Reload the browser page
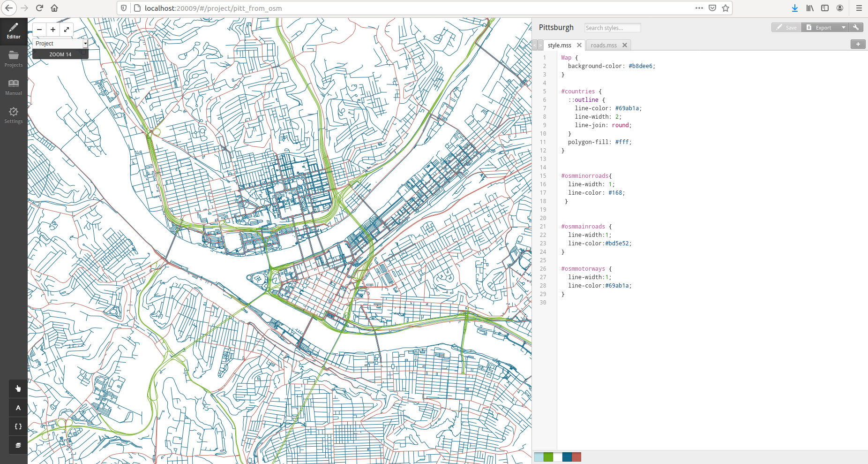The image size is (868, 464). click(x=39, y=8)
